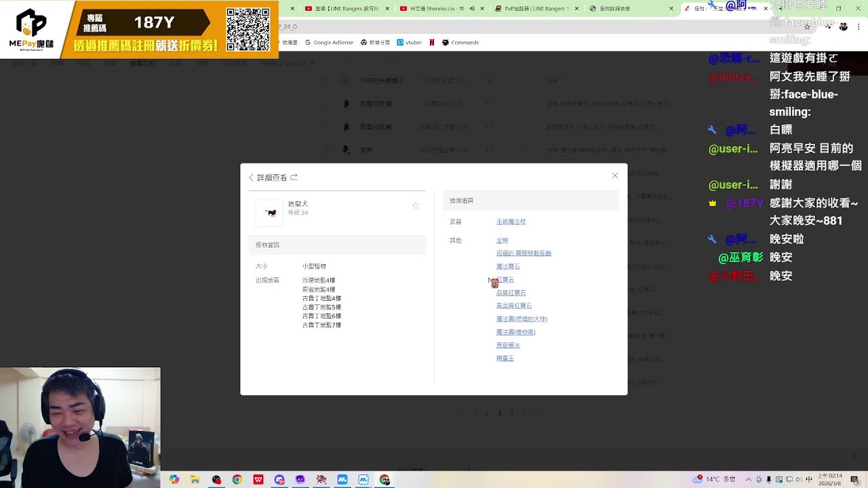Image resolution: width=868 pixels, height=488 pixels.
Task: Open the taskbar clock showing 02:14
Action: [x=830, y=479]
